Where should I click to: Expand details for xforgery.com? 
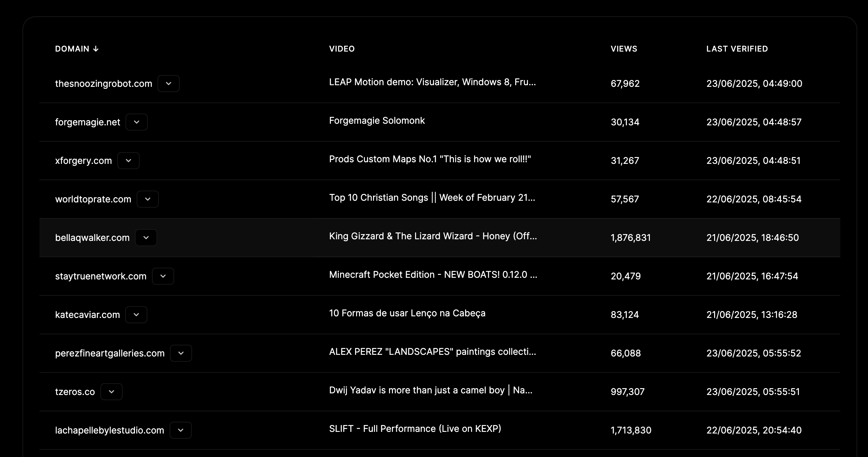(128, 161)
